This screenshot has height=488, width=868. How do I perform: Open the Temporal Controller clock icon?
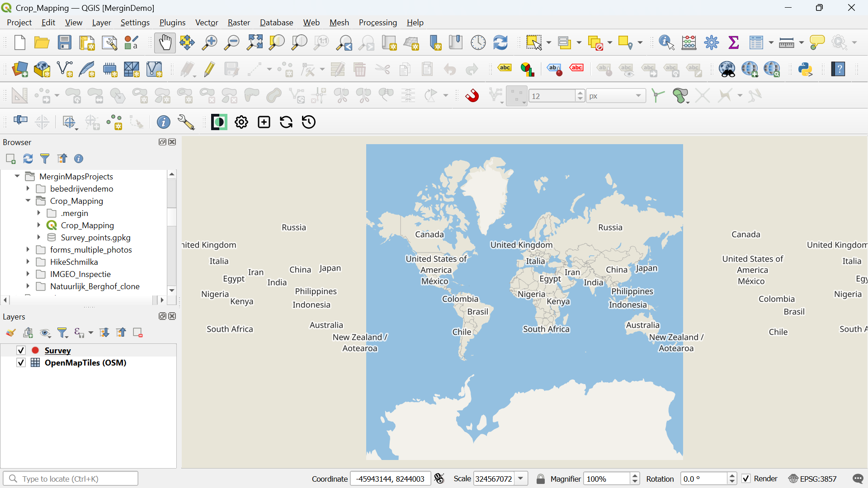(x=478, y=43)
